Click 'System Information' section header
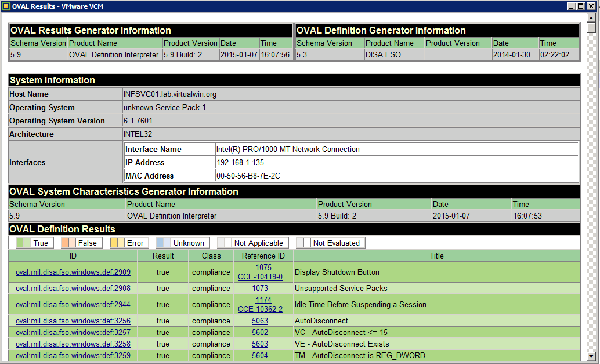Image resolution: width=600 pixels, height=364 pixels. 294,81
